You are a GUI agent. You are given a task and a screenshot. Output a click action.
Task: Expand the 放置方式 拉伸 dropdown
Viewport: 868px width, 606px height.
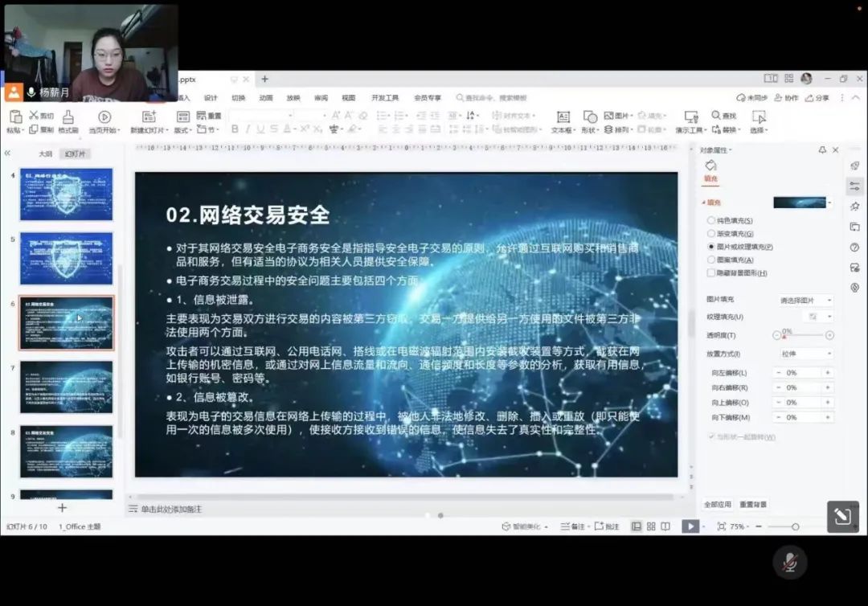[x=805, y=354]
